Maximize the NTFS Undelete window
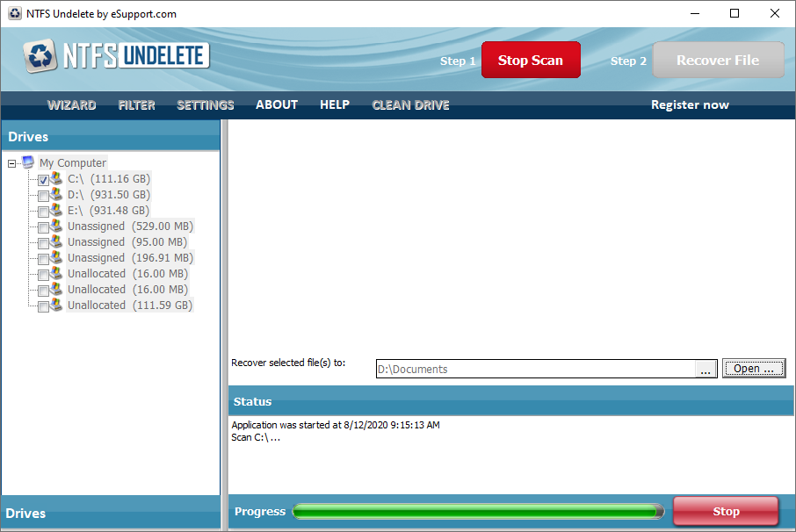The height and width of the screenshot is (532, 796). point(734,14)
